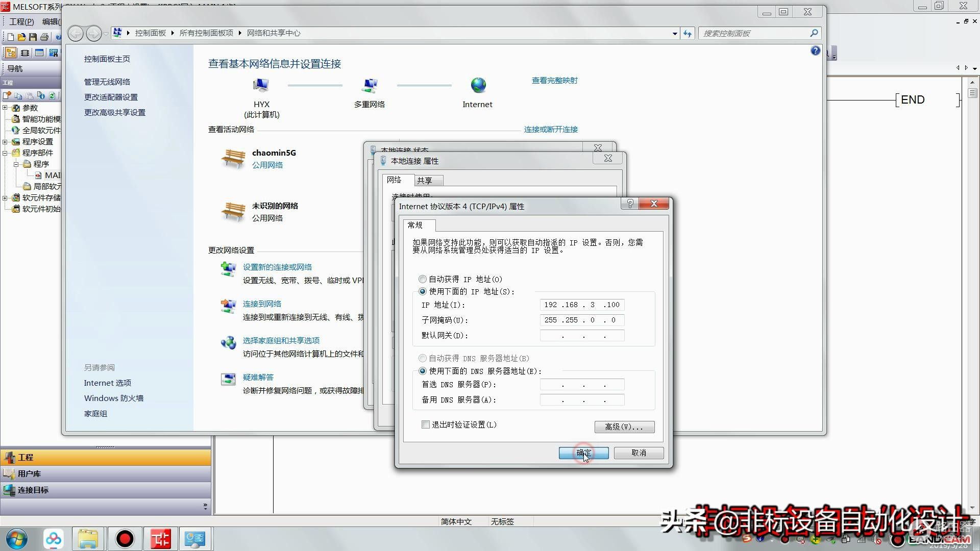Click the 确定 button in IPv4 dialog

(x=583, y=453)
